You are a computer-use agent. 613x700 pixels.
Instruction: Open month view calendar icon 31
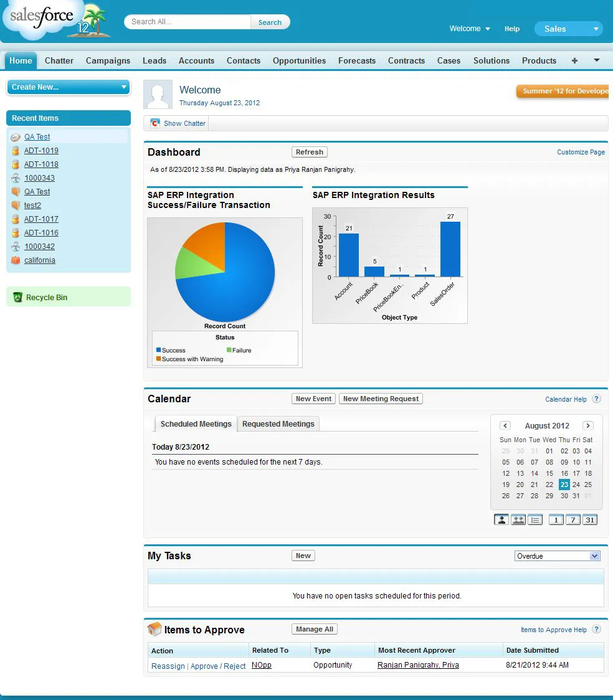[590, 519]
